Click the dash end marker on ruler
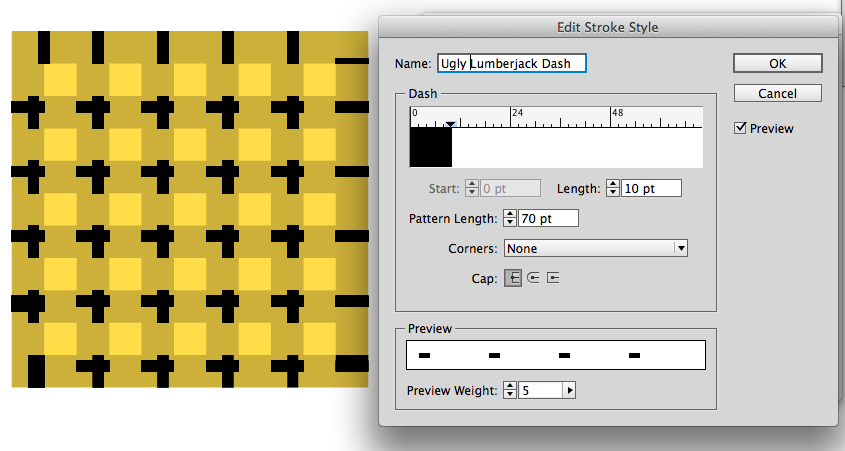Image resolution: width=845 pixels, height=451 pixels. (451, 124)
